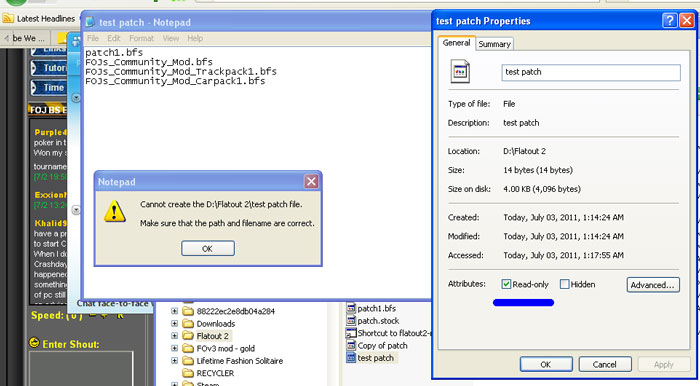The width and height of the screenshot is (700, 386).
Task: Select the Shortcut to flatout2 icon
Action: [351, 333]
